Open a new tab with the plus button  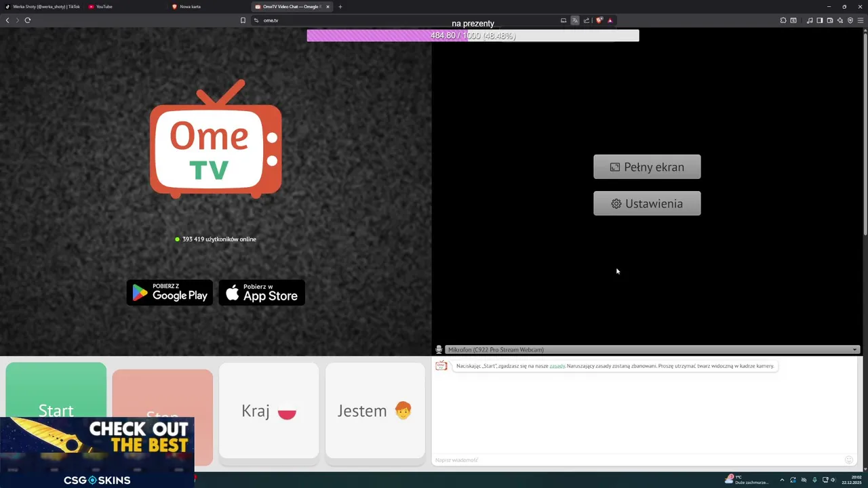340,7
